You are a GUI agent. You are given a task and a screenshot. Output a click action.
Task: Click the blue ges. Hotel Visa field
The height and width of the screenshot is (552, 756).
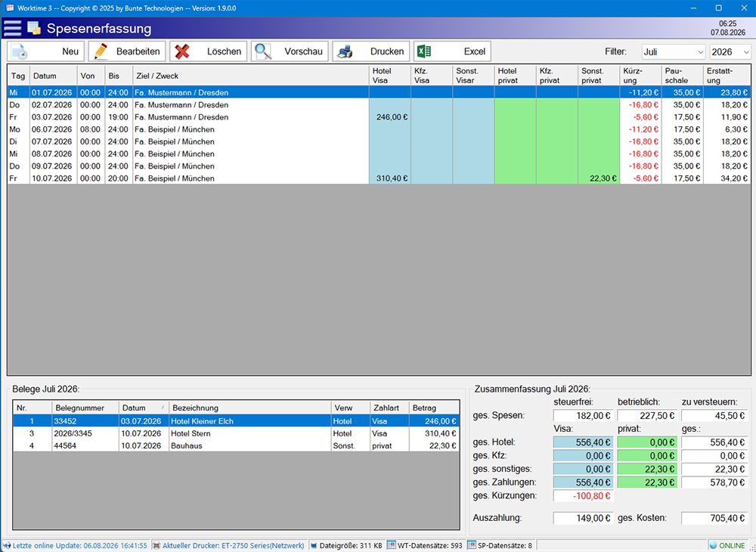(x=583, y=442)
